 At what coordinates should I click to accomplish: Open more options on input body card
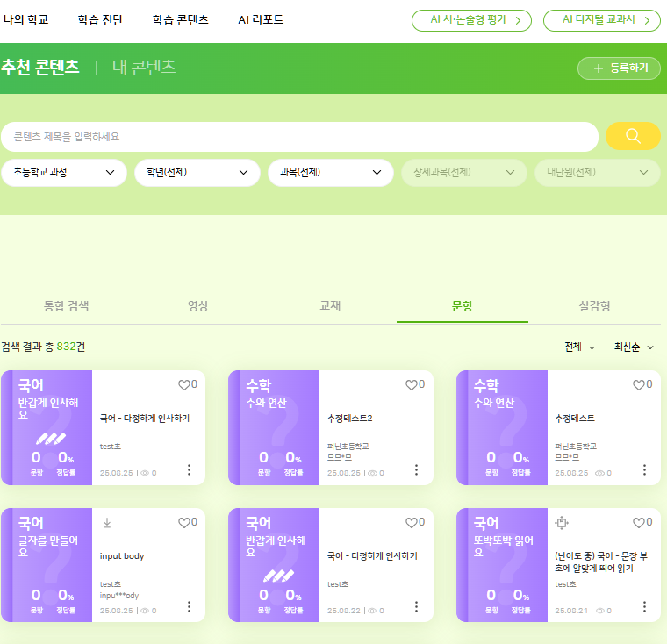point(189,607)
